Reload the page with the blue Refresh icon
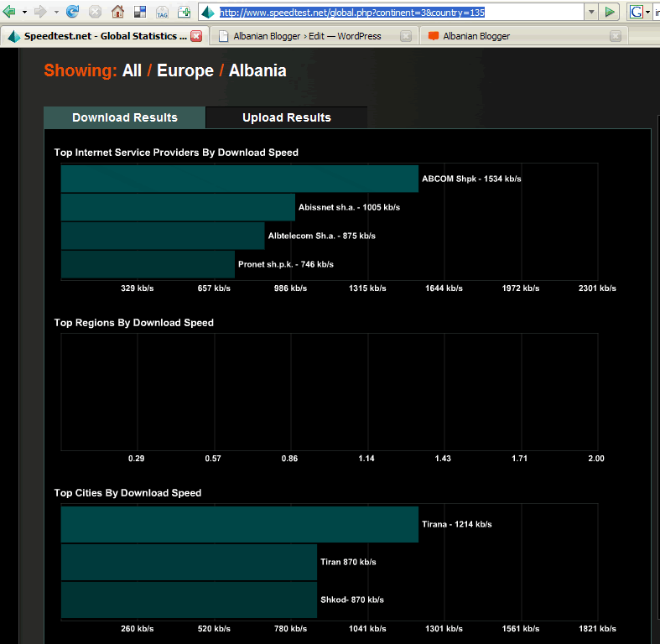660x644 pixels. coord(72,12)
